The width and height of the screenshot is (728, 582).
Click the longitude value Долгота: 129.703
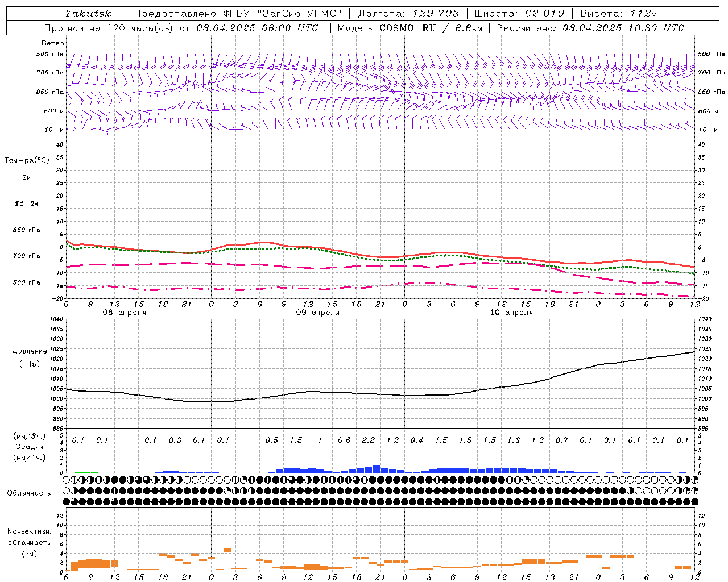pyautogui.click(x=408, y=14)
